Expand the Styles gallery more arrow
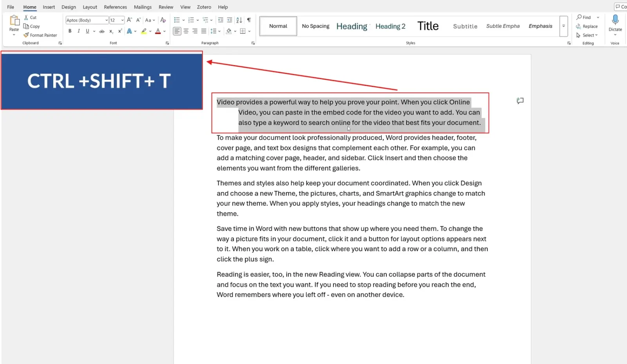The height and width of the screenshot is (364, 627). tap(564, 26)
